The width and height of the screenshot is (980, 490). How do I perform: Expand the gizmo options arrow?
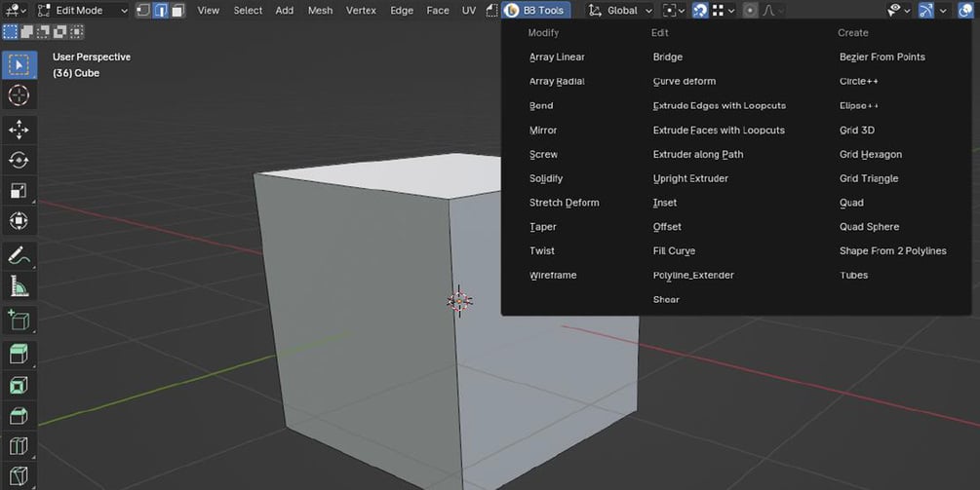tap(943, 10)
